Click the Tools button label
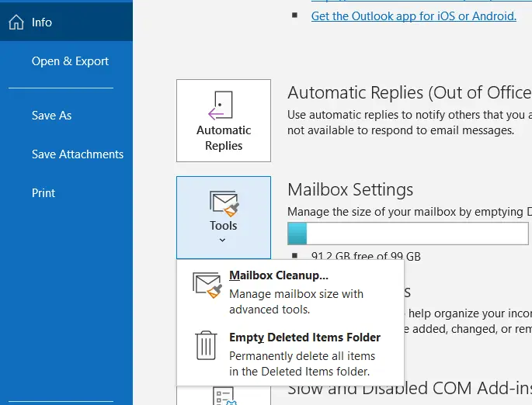This screenshot has height=405, width=532. (223, 225)
